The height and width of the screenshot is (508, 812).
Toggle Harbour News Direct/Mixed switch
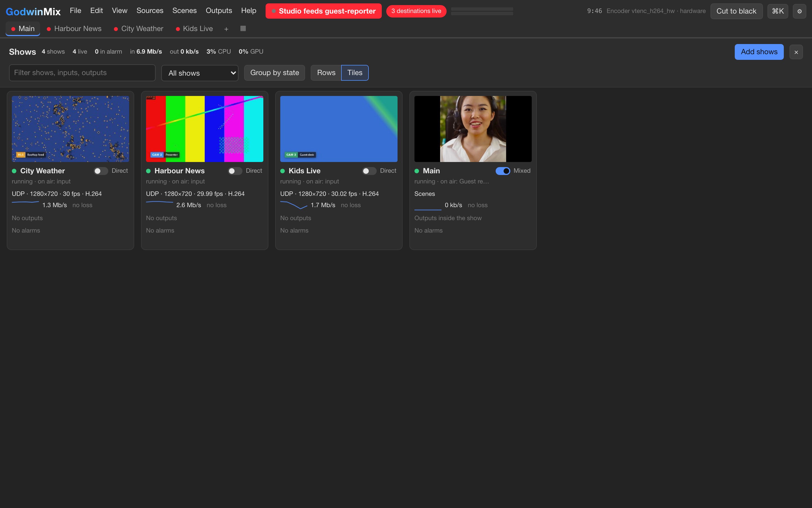235,171
